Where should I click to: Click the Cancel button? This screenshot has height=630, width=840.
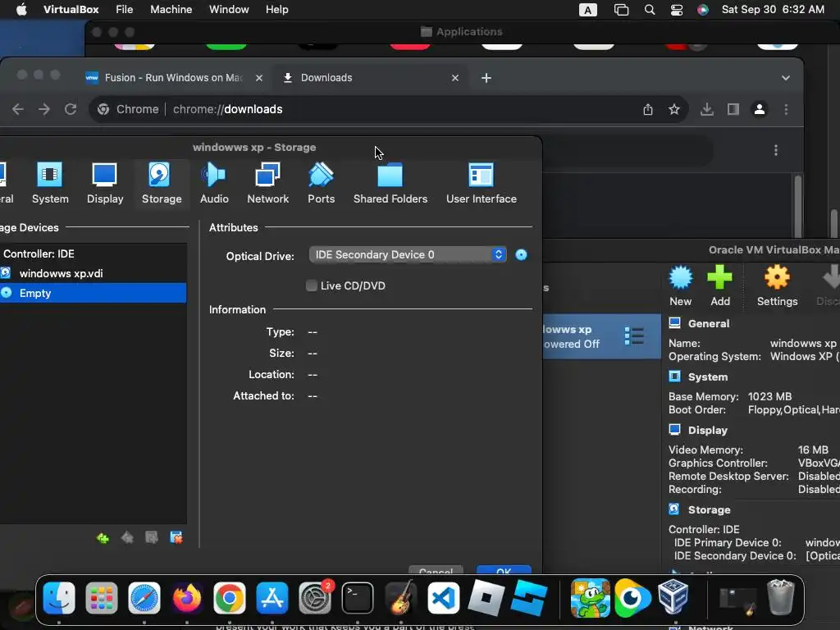(x=436, y=570)
